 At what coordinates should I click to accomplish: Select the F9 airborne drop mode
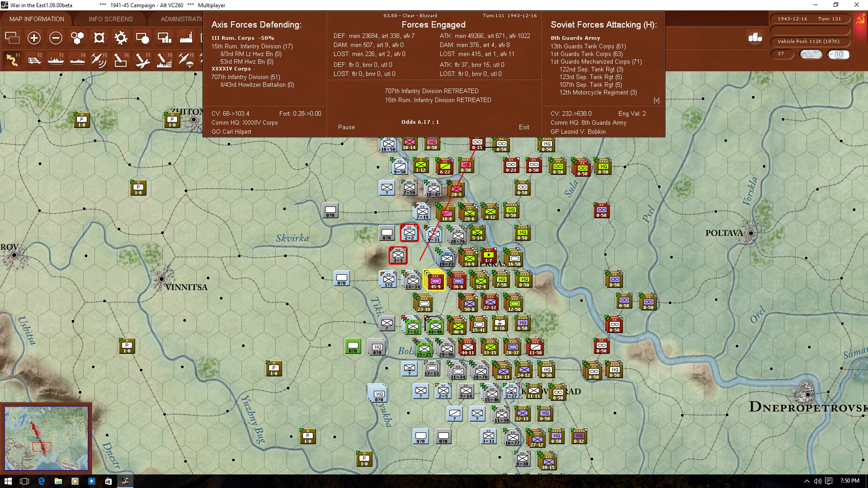[186, 59]
